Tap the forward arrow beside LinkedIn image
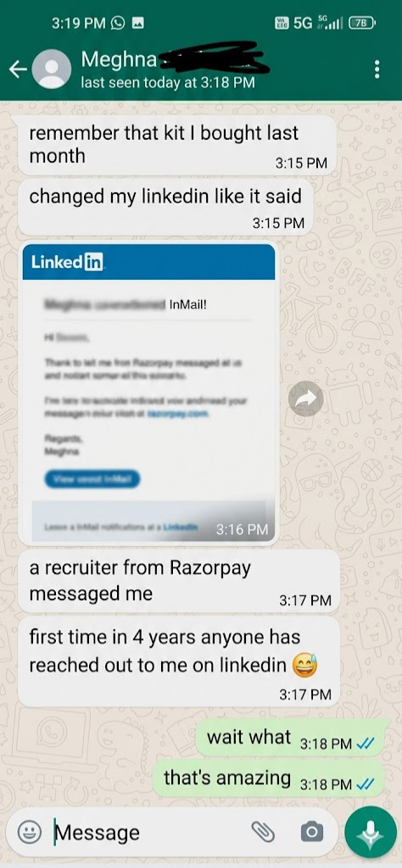 [x=306, y=398]
